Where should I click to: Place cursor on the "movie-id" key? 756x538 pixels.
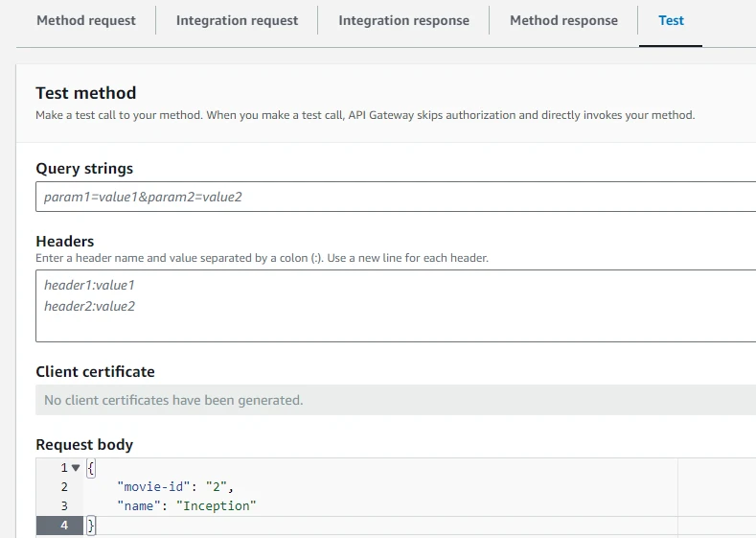(156, 487)
